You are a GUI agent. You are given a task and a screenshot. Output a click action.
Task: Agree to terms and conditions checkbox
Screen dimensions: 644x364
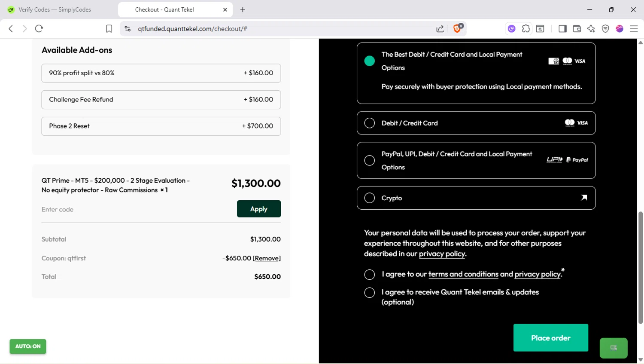tap(370, 275)
